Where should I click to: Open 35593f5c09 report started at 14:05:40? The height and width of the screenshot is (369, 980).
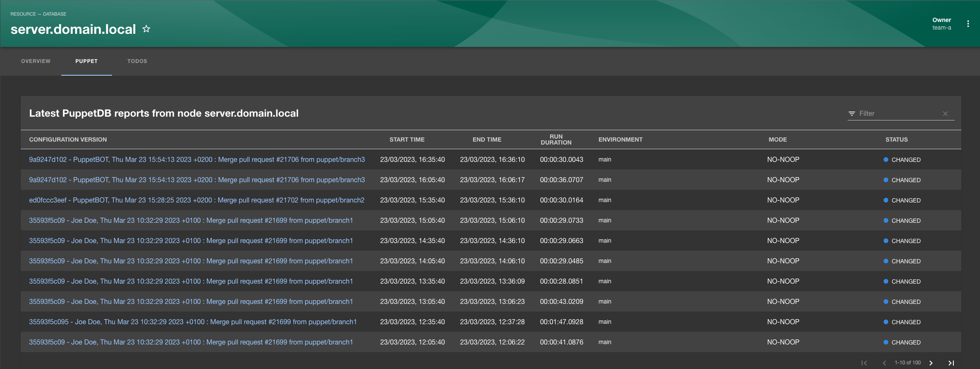click(191, 261)
